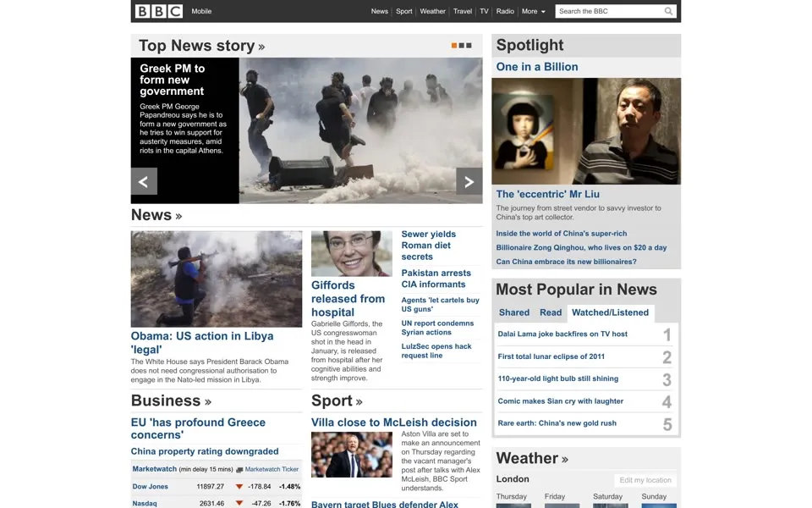Click the Spotlight Mr Liu photo

(586, 131)
